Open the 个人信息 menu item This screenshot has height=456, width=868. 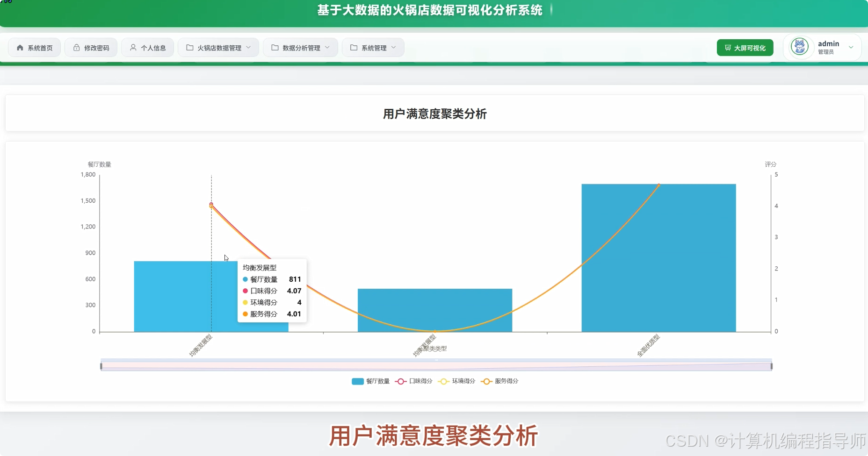[x=147, y=48]
